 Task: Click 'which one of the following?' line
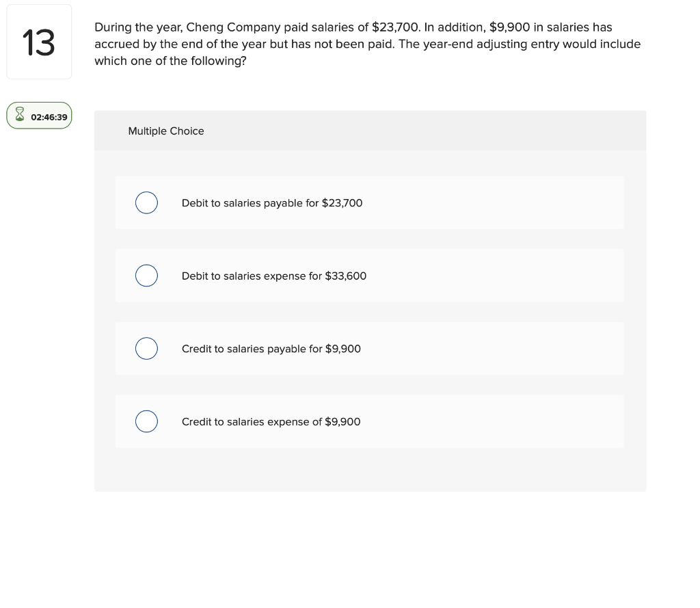170,61
